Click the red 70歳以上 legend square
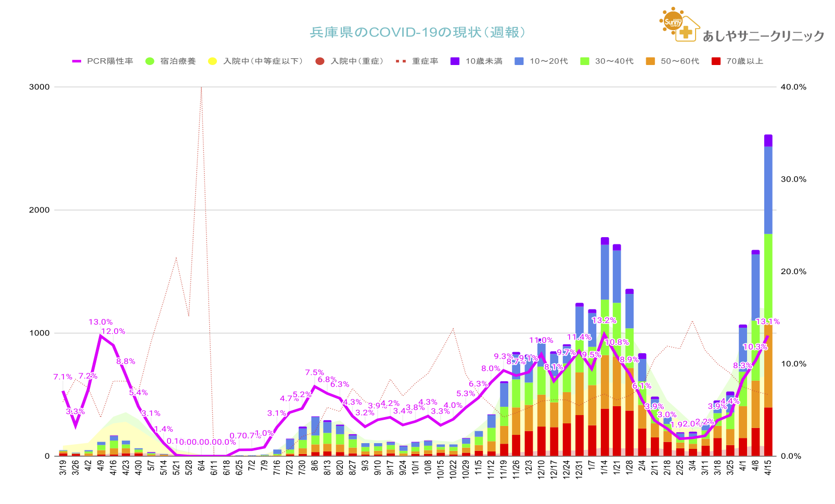 coord(716,61)
